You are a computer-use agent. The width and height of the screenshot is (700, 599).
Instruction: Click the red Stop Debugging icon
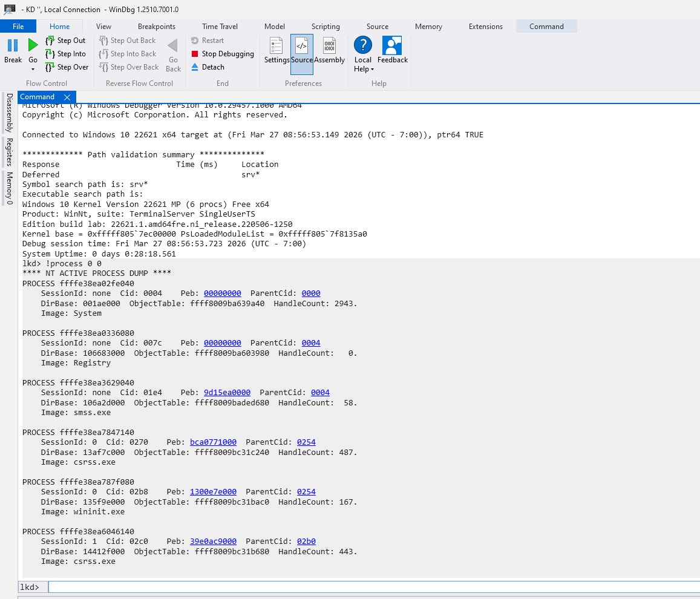(195, 54)
